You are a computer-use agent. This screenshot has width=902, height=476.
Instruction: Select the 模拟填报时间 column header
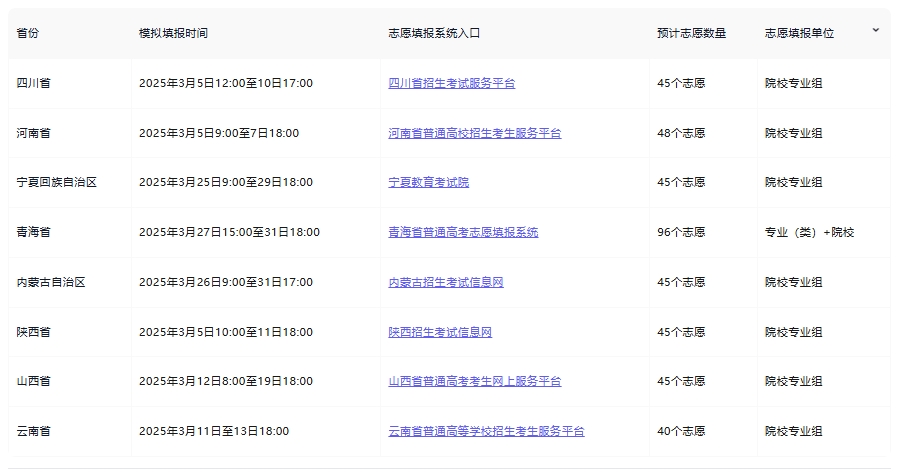pos(173,33)
